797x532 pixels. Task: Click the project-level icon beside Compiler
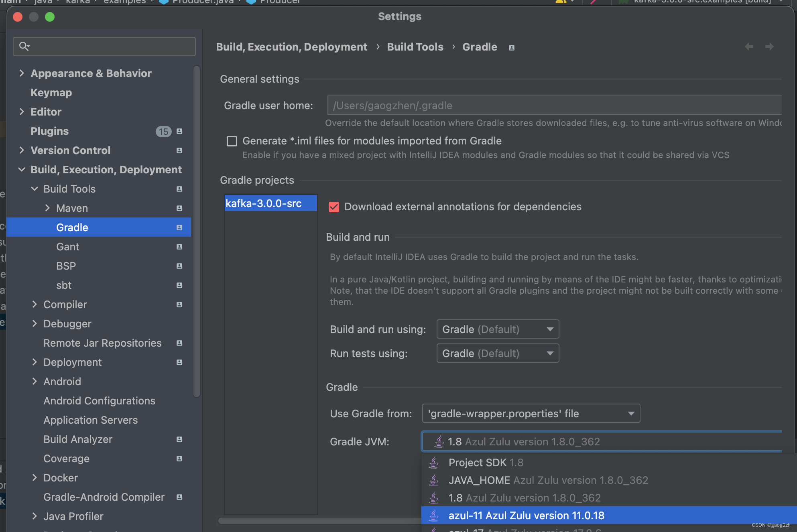point(179,305)
